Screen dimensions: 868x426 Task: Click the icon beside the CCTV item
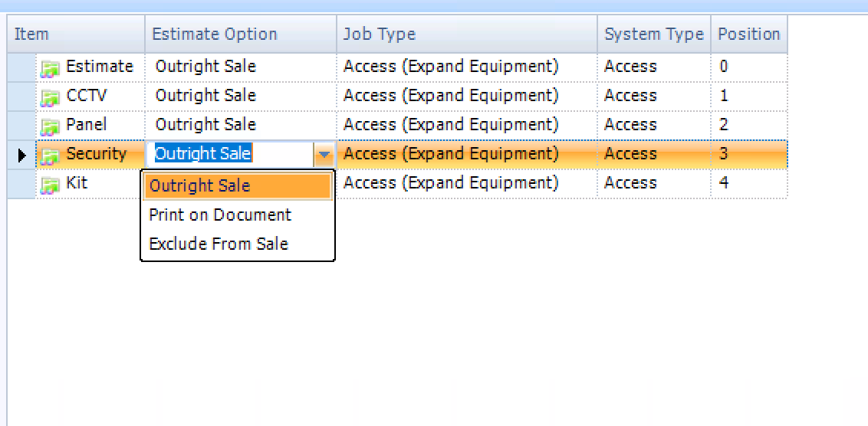coord(50,98)
